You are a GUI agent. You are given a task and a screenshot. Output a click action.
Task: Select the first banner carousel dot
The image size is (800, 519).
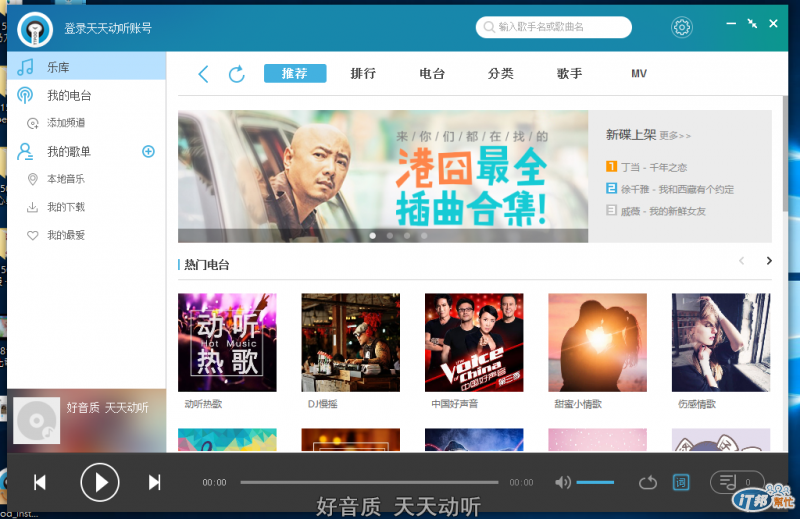(373, 236)
